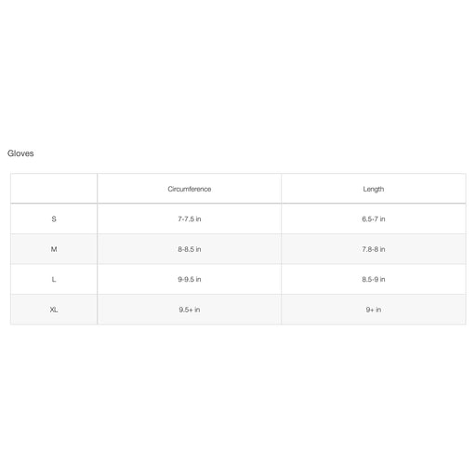Screen dimensions: 476x476
Task: Click the M size row label
Action: (x=54, y=249)
